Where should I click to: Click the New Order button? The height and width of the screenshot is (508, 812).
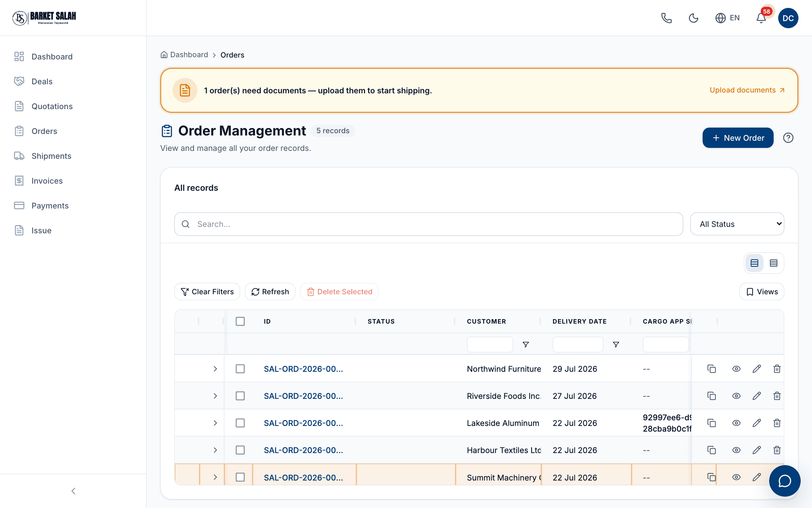[x=738, y=138]
